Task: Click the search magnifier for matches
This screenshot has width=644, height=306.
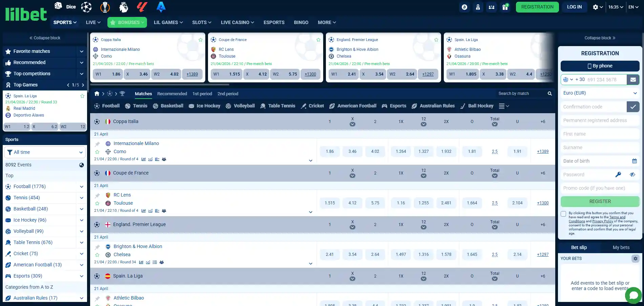Action: (550, 94)
